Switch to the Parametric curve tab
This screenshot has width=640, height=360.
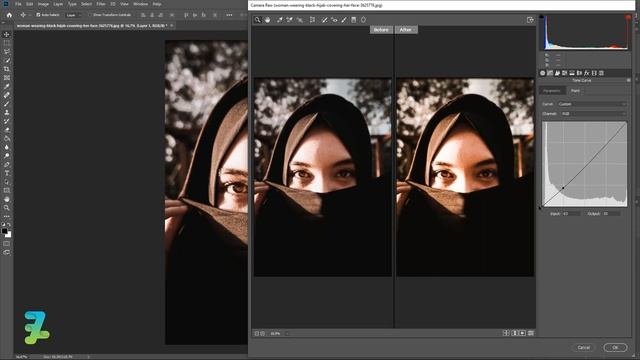click(552, 91)
